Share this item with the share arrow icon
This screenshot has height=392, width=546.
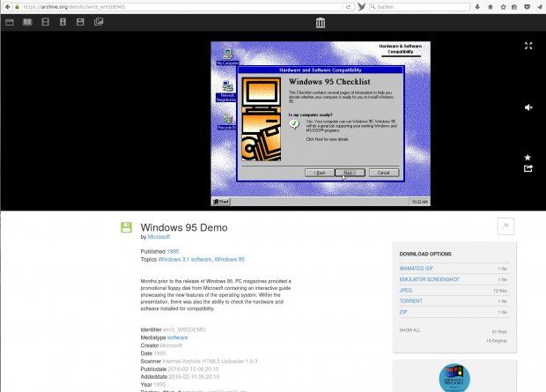click(x=528, y=168)
